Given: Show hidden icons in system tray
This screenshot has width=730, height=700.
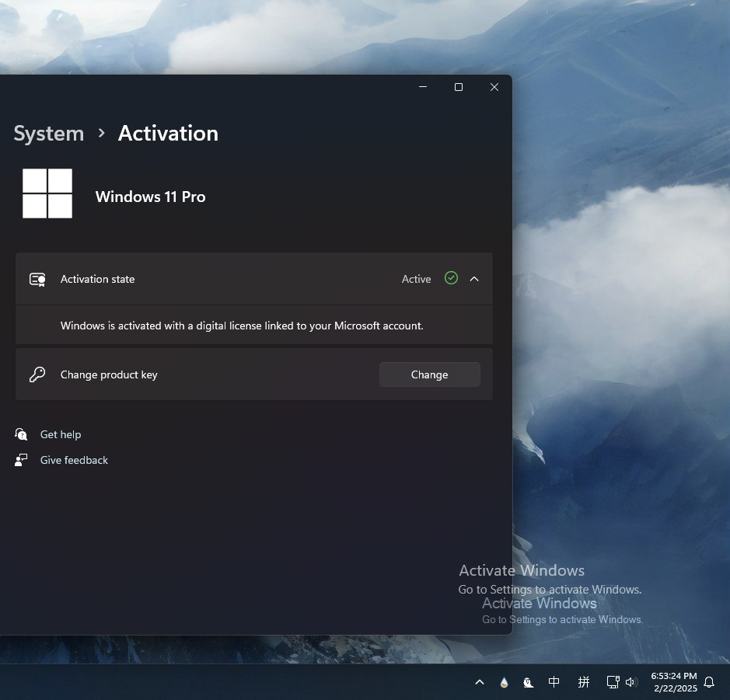Looking at the screenshot, I should pyautogui.click(x=480, y=682).
